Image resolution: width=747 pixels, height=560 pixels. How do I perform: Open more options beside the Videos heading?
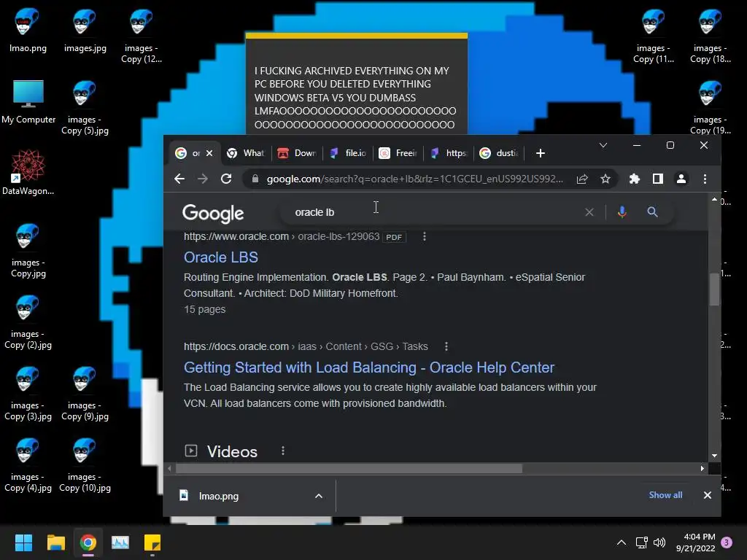point(283,451)
